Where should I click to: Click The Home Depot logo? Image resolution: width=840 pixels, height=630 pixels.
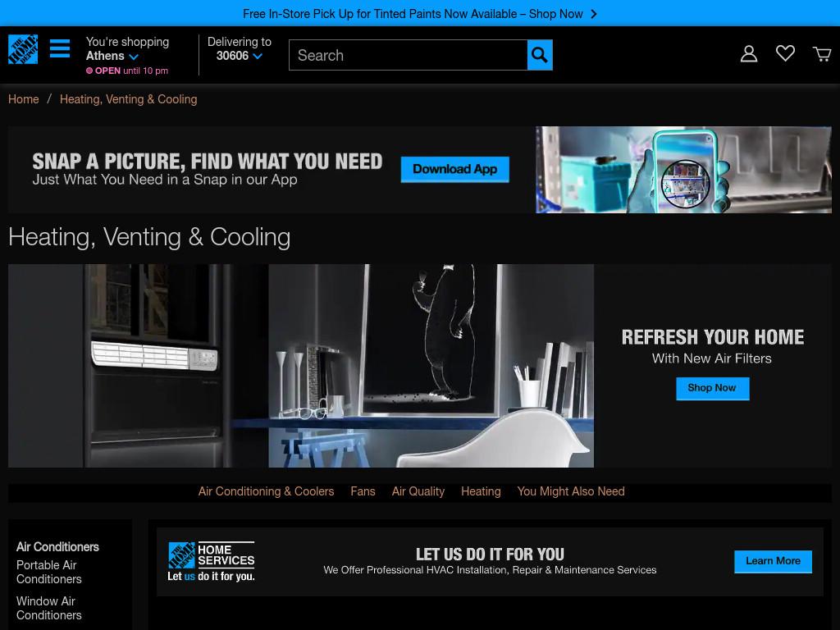click(23, 49)
